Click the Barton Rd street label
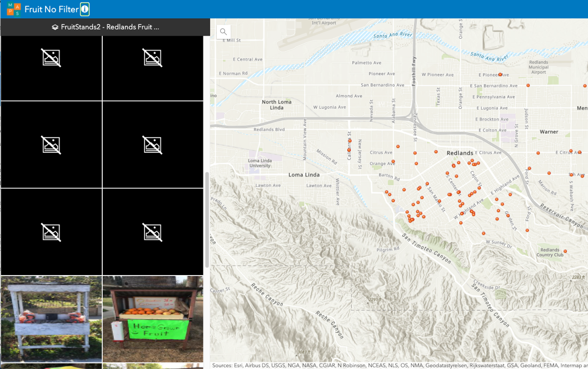The height and width of the screenshot is (369, 588). click(389, 177)
